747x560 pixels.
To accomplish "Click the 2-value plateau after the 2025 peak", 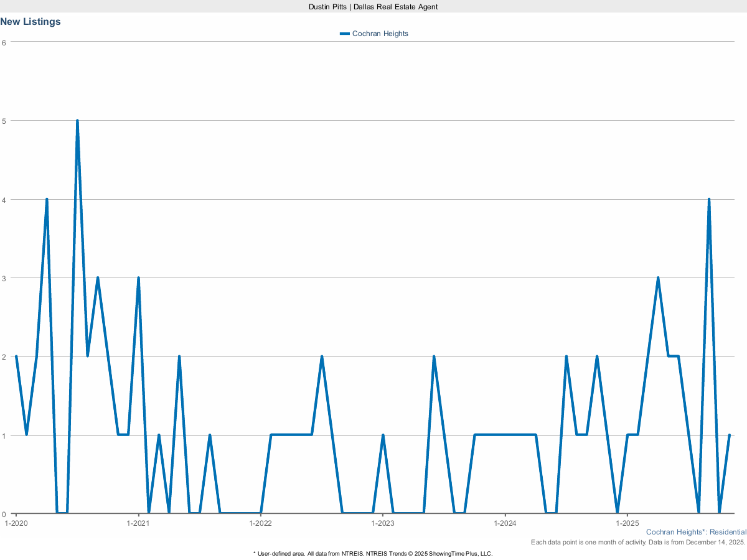I will tap(674, 356).
